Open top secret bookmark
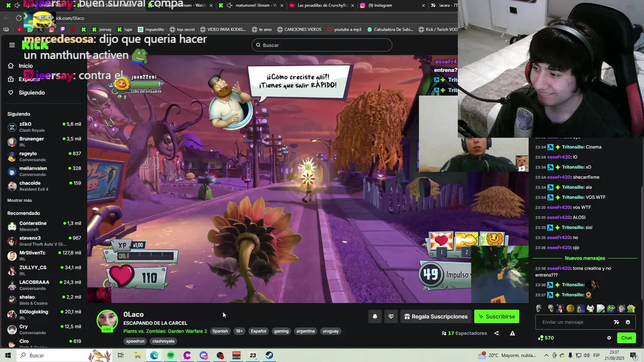The width and height of the screenshot is (644, 362). pyautogui.click(x=182, y=30)
